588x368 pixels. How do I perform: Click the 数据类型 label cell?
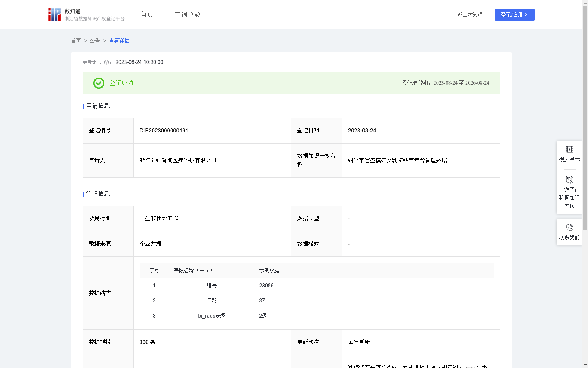tap(316, 219)
